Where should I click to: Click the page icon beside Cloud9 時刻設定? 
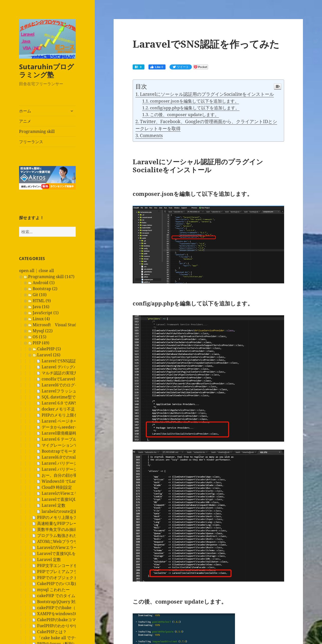[39, 488]
